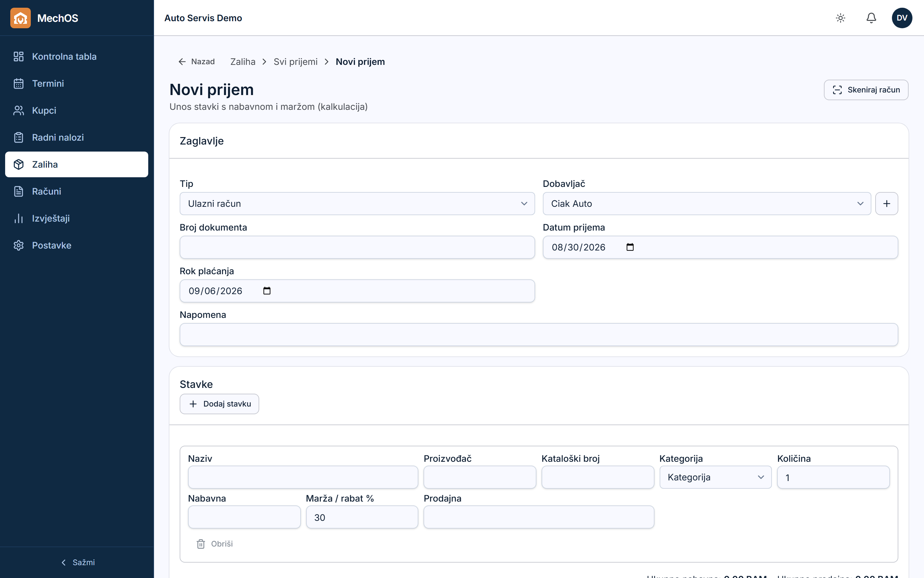
Task: Click the Nabavna price input field
Action: [x=244, y=517]
